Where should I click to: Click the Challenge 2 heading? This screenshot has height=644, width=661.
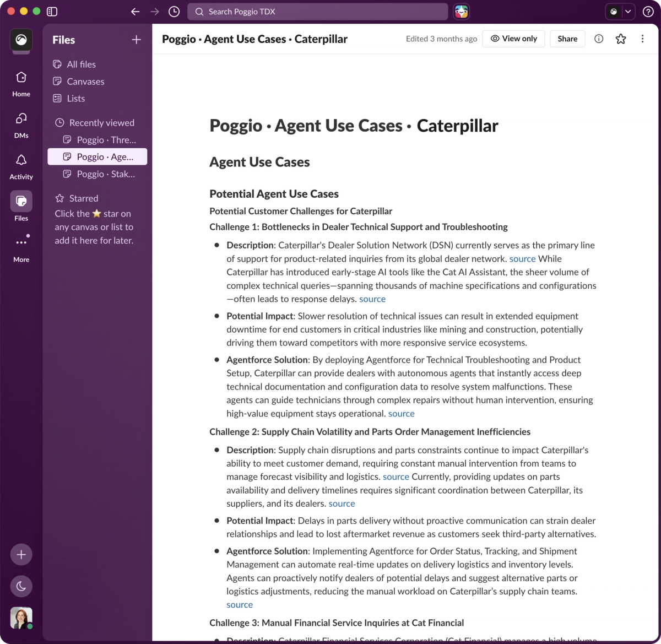(370, 432)
